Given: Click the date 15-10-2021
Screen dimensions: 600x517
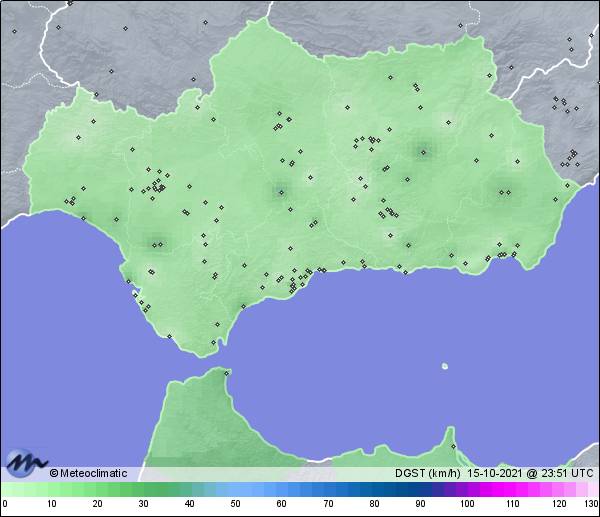Looking at the screenshot, I should pos(494,473).
